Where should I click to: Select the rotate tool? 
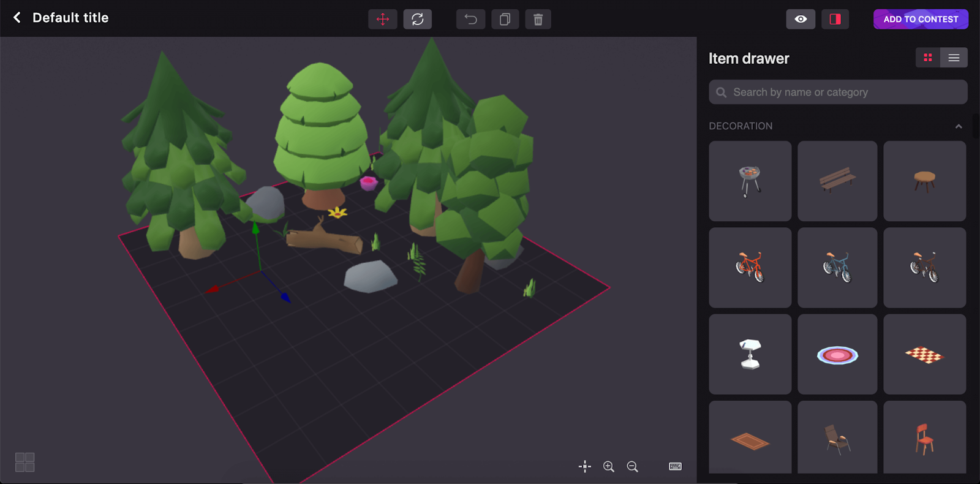418,19
